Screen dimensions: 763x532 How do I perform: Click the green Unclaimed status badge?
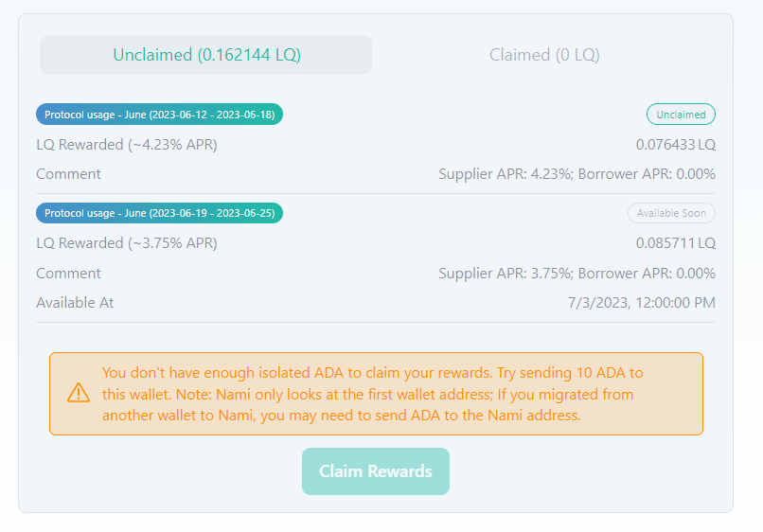point(681,115)
